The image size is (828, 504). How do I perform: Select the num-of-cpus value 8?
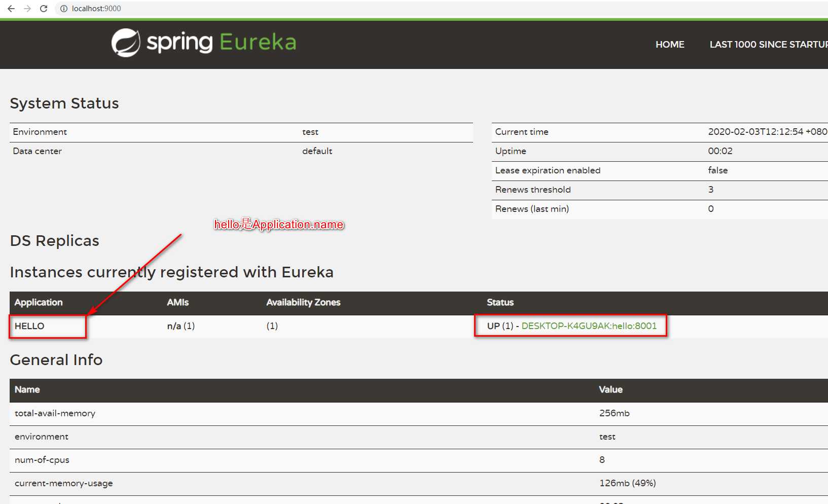tap(602, 460)
